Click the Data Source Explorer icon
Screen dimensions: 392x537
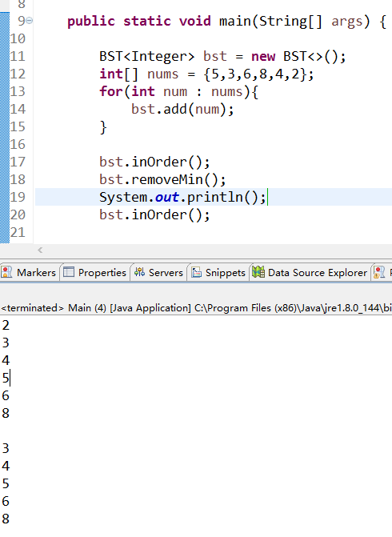click(258, 272)
